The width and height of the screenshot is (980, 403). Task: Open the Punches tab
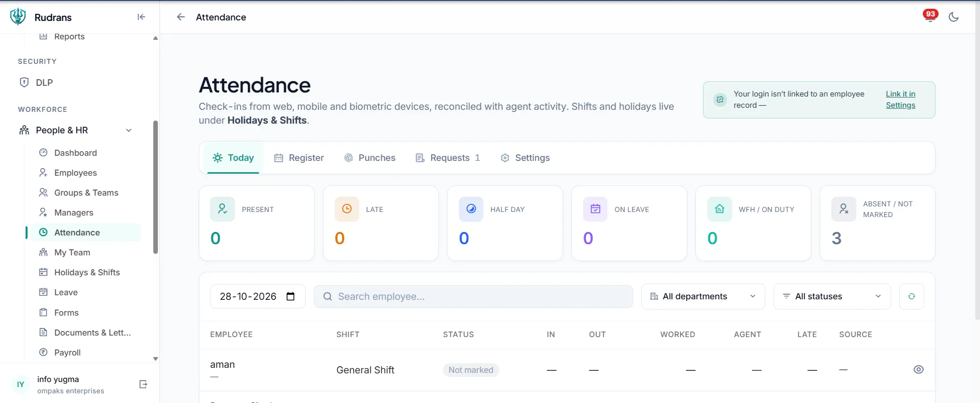(x=369, y=158)
